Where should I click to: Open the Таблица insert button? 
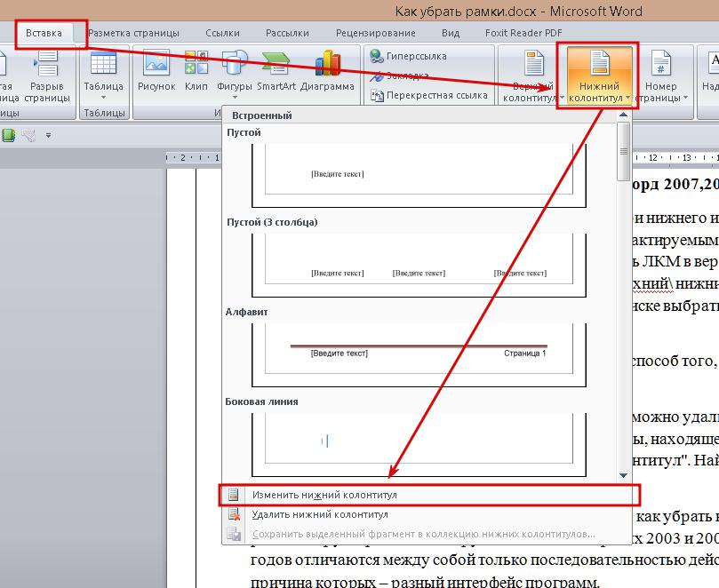tap(104, 76)
